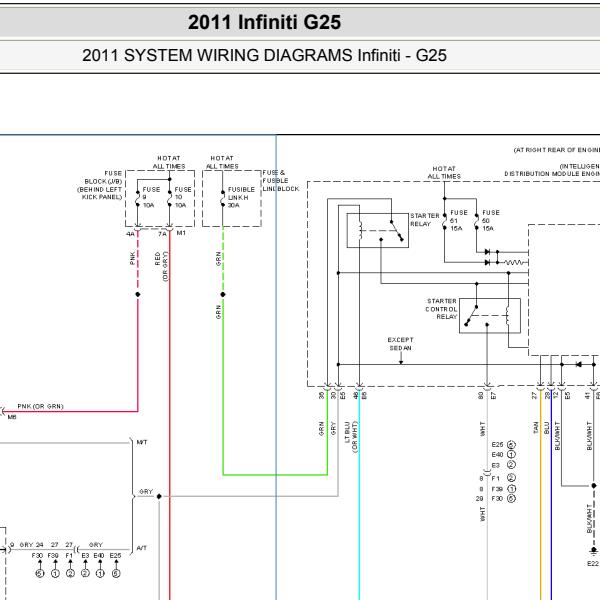The image size is (600, 600).
Task: Click the Starter Relay switch symbol box
Action: [377, 230]
